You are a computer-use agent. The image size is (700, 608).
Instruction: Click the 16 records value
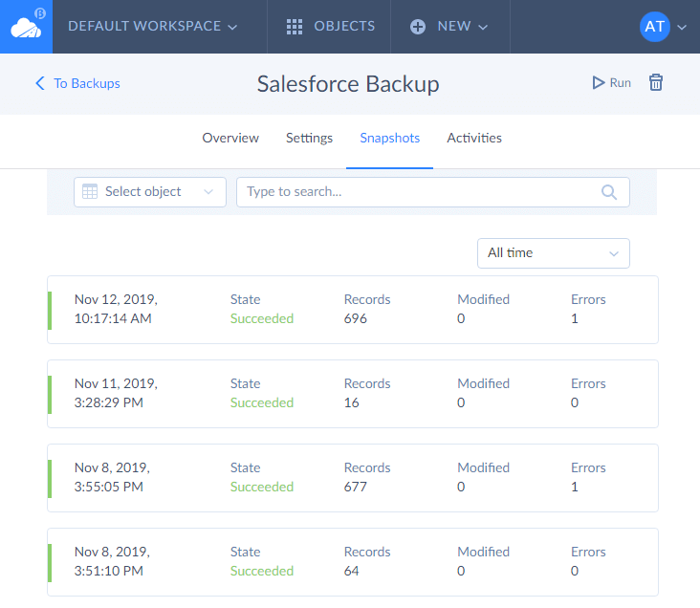(x=351, y=402)
